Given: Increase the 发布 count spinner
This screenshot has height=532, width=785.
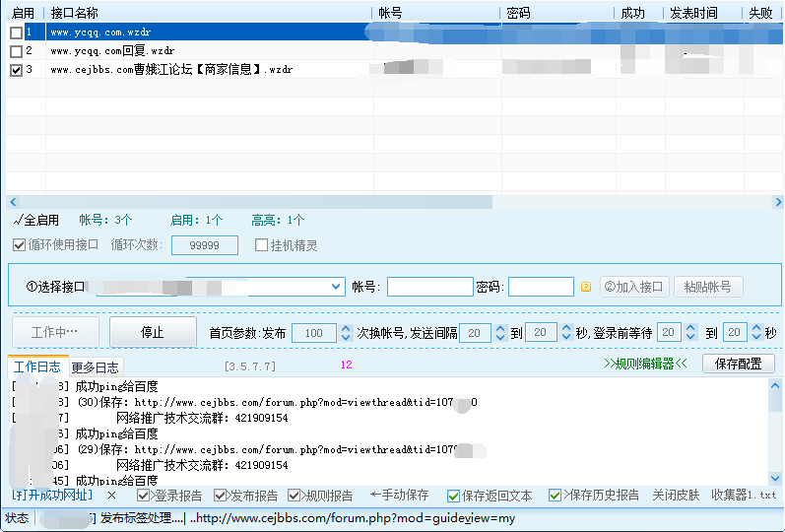Looking at the screenshot, I should click(346, 328).
